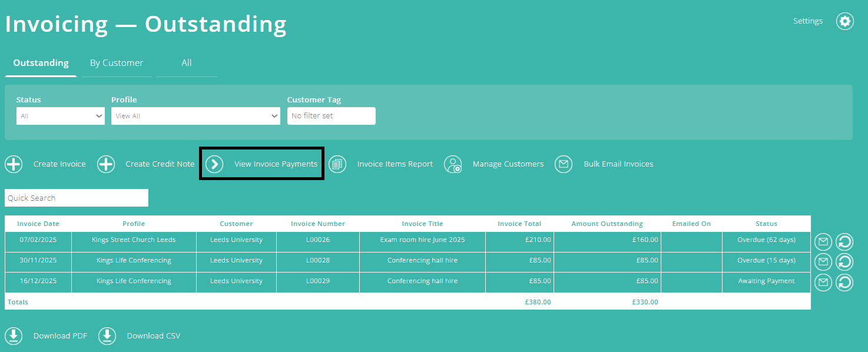Viewport: 868px width, 352px height.
Task: Open the Status filter dropdown
Action: pyautogui.click(x=60, y=116)
